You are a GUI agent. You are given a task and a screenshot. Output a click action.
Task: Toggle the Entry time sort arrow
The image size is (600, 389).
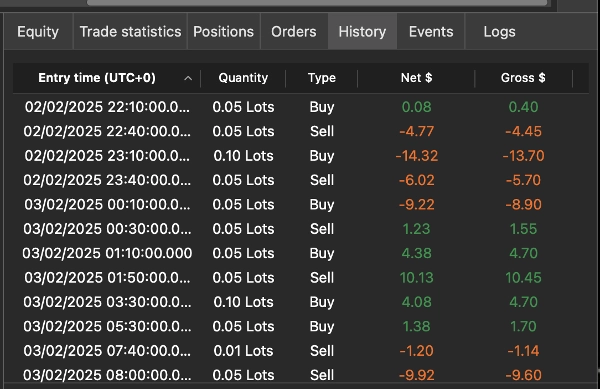click(x=188, y=78)
